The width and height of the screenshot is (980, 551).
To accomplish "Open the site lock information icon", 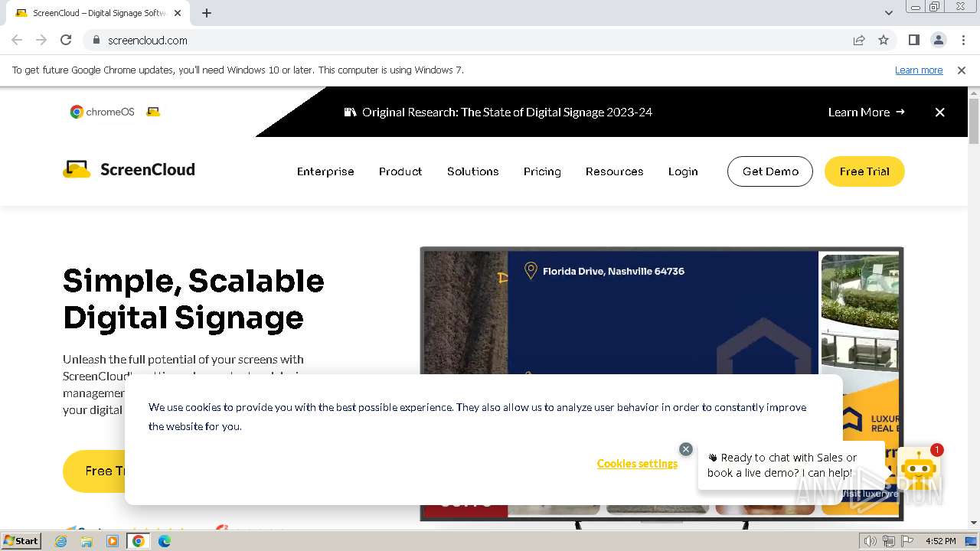I will [96, 40].
